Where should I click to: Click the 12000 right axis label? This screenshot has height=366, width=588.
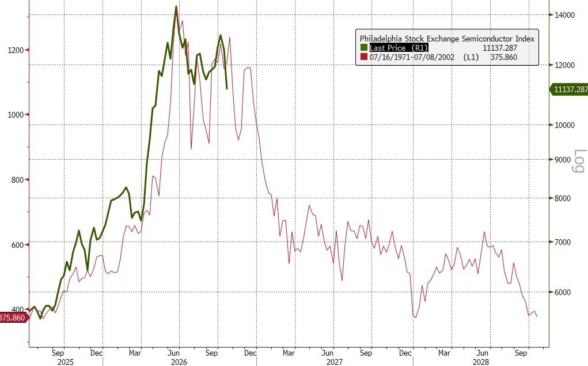[565, 65]
